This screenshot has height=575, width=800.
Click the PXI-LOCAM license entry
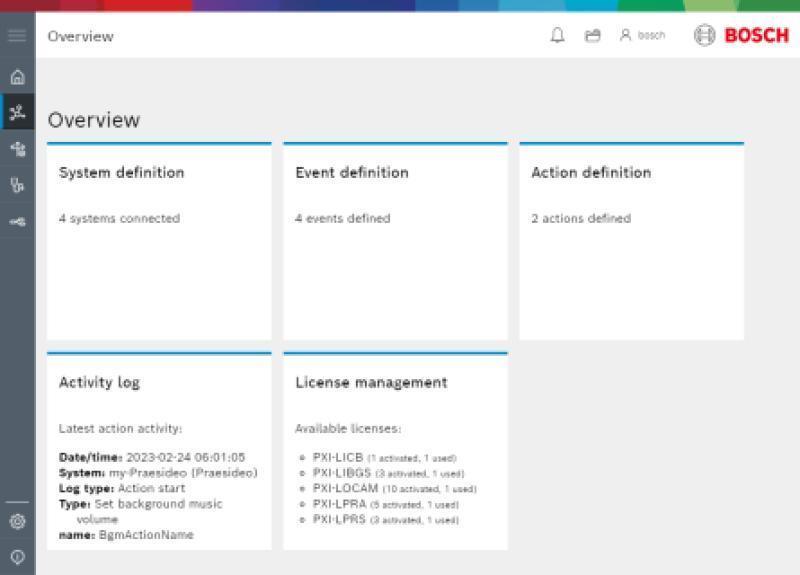(x=394, y=488)
